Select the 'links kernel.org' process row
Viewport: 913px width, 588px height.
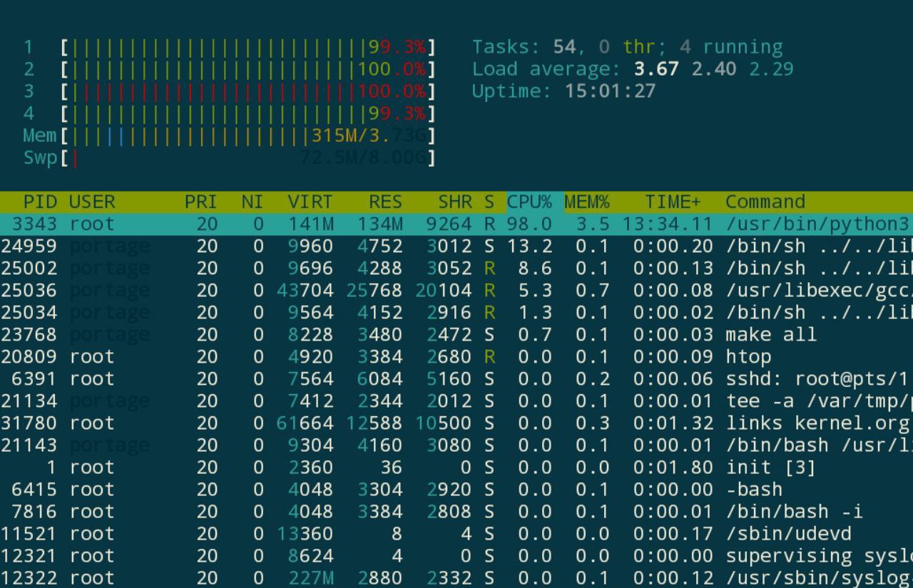point(456,423)
